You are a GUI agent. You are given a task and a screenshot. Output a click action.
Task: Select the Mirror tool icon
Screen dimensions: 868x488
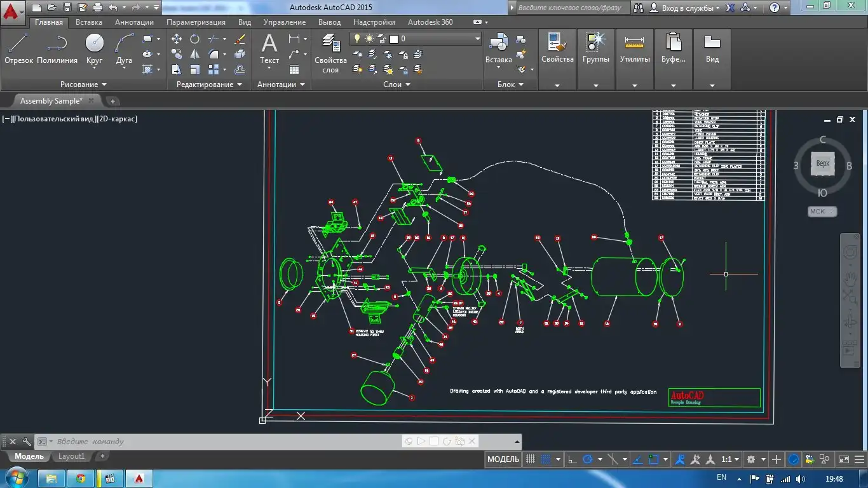(x=194, y=55)
